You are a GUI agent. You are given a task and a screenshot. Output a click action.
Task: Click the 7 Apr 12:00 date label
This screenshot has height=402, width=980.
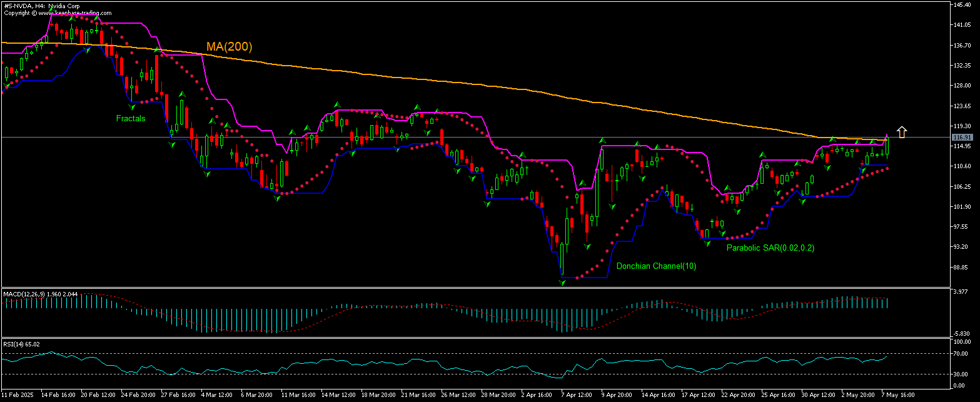pyautogui.click(x=577, y=395)
